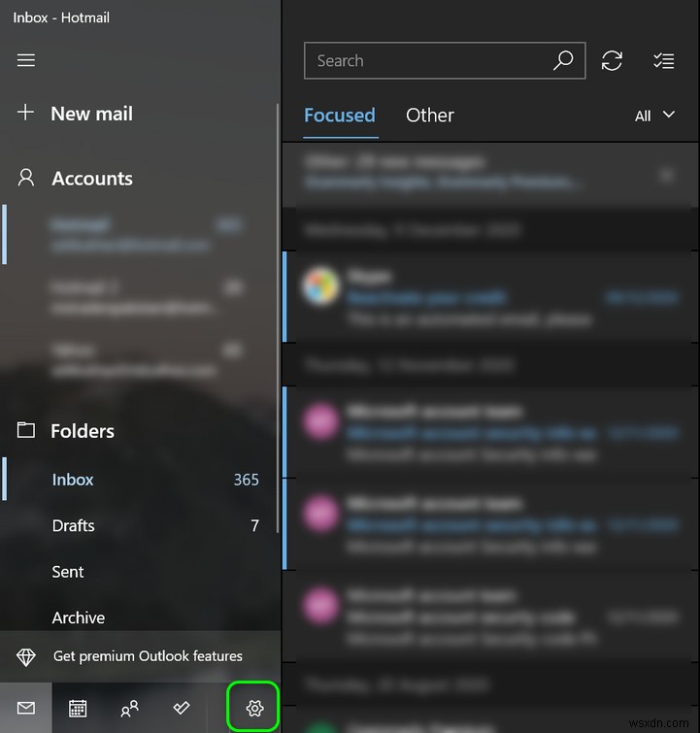700x733 pixels.
Task: Open the Sent folder
Action: [x=140, y=572]
